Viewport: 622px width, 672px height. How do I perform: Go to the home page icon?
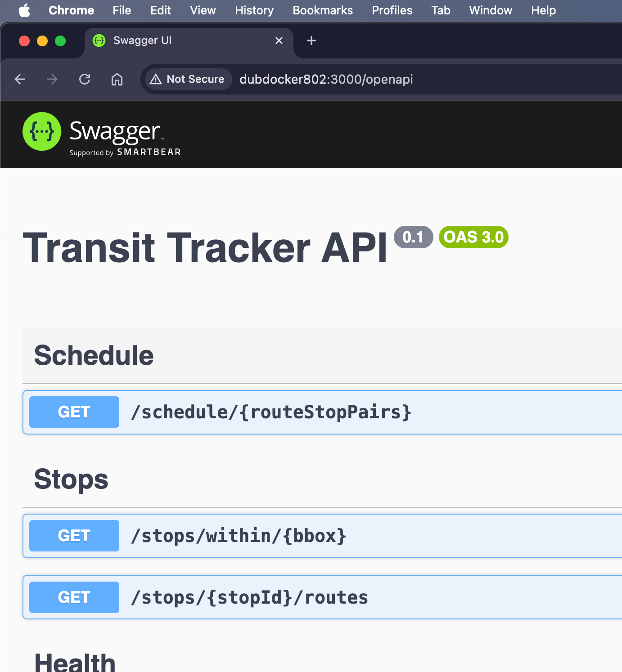tap(117, 80)
